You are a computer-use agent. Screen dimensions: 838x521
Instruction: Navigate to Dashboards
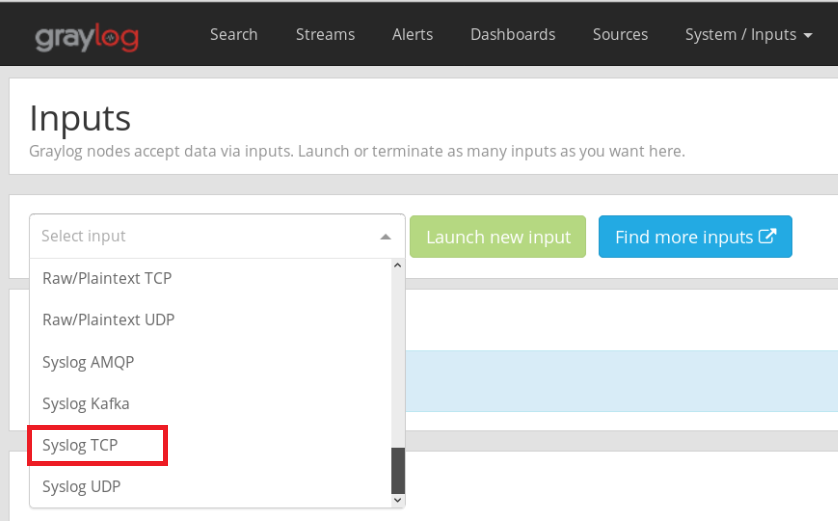click(513, 34)
